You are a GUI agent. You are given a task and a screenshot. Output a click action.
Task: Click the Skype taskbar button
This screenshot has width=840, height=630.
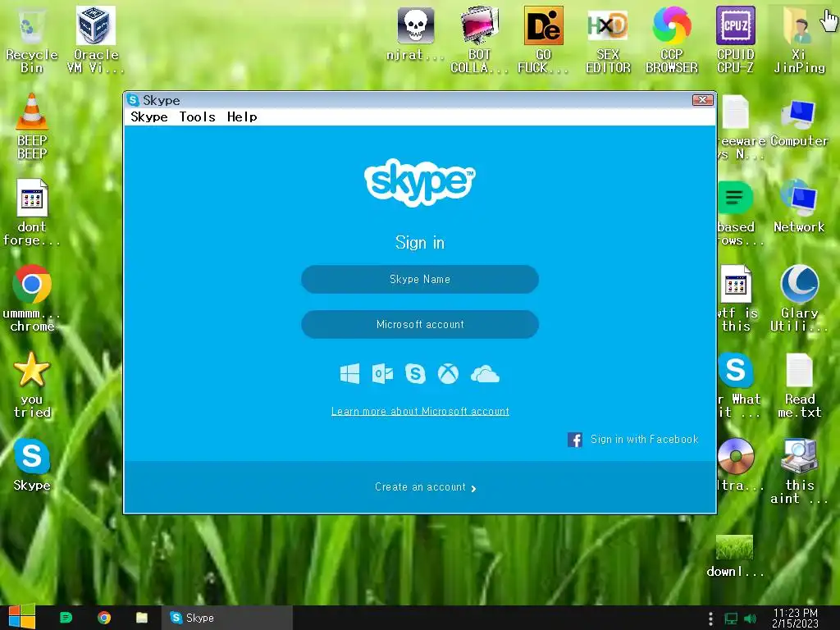click(227, 618)
